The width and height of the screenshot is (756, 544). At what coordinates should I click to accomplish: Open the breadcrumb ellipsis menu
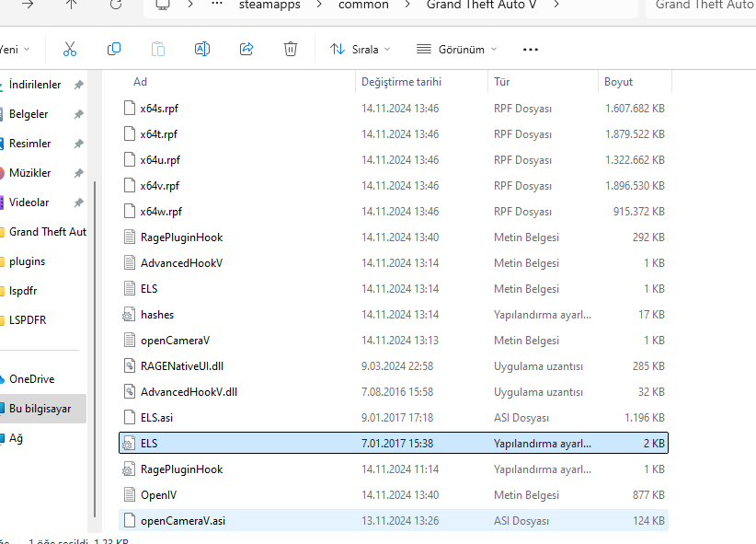pos(215,6)
